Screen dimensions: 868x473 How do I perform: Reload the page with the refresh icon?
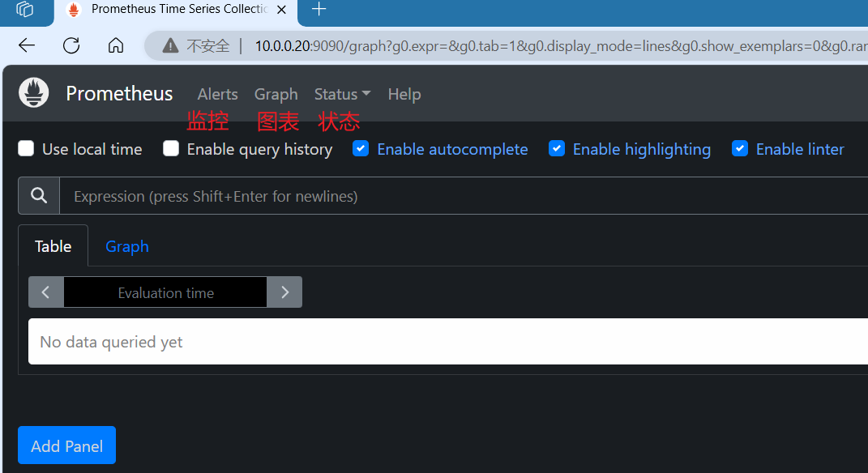(x=71, y=45)
